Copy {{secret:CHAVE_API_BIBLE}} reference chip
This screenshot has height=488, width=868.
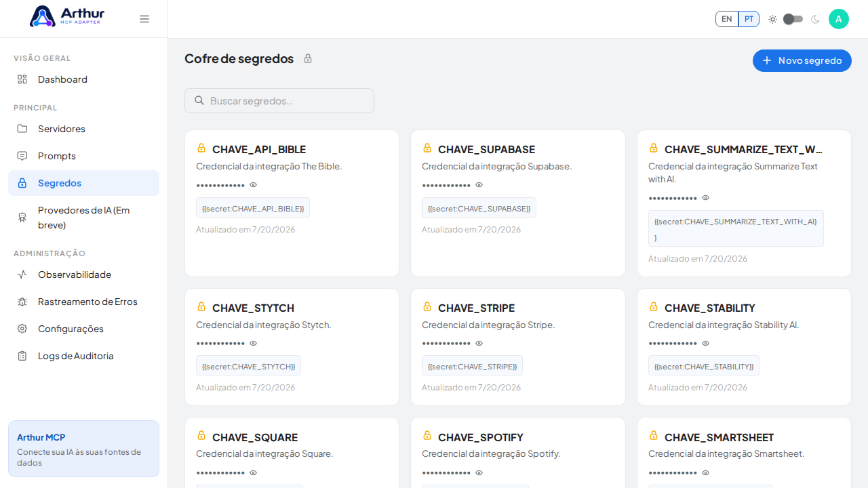pos(253,207)
